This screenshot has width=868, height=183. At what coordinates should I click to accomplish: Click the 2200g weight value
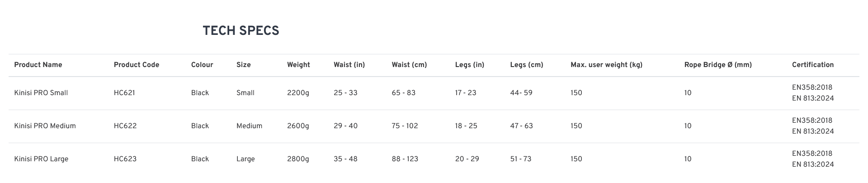[x=298, y=93]
